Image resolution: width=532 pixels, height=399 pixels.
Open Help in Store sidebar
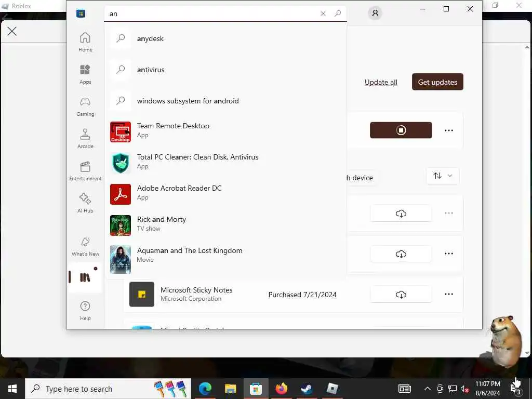85,311
